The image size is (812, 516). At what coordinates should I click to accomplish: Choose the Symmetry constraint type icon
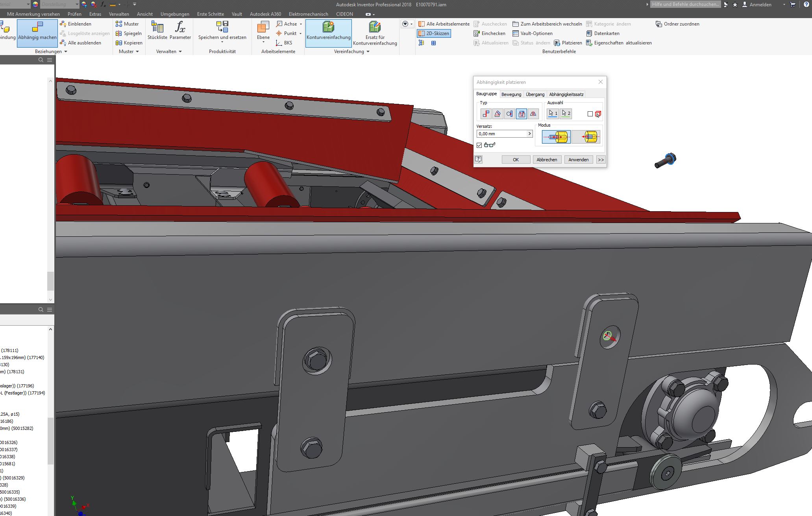coord(533,114)
